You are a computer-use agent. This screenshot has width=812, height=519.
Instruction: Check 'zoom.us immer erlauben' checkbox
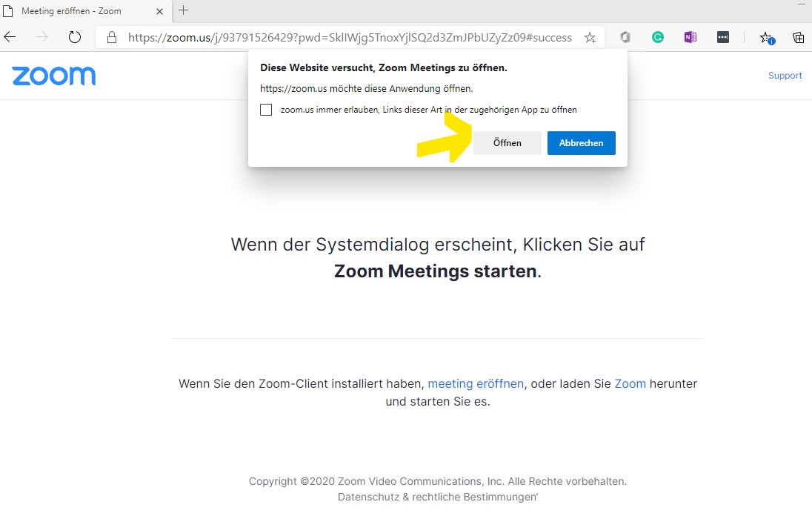(266, 110)
